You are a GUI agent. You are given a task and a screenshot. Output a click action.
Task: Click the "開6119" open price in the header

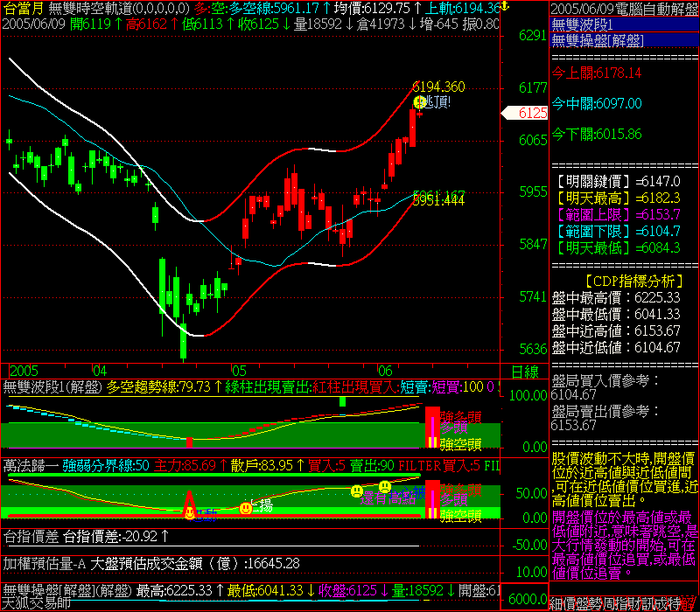coord(91,24)
